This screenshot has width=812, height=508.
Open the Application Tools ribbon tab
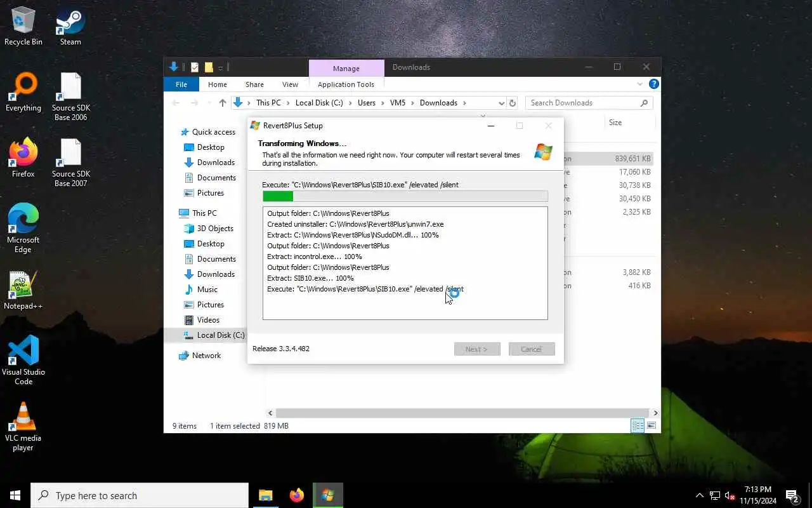346,84
